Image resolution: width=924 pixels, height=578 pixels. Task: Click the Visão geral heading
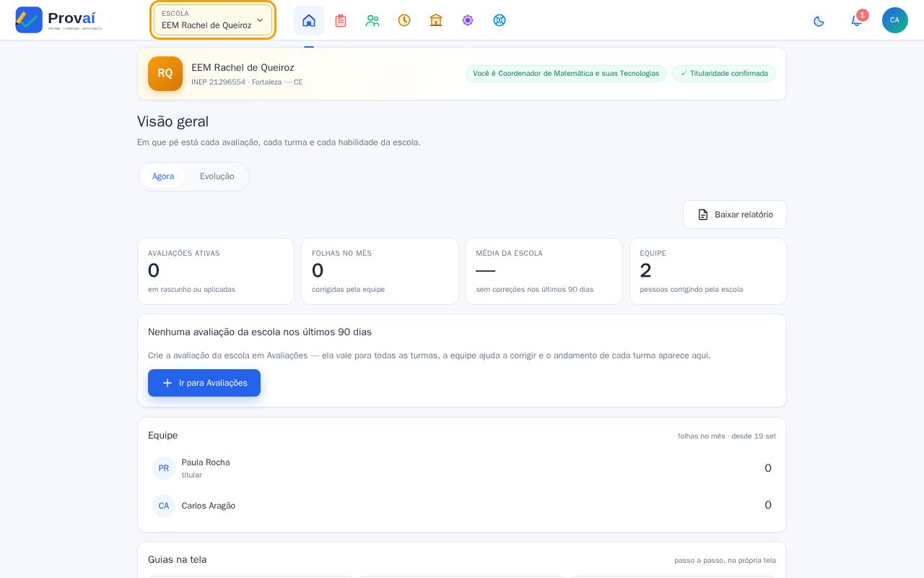(x=173, y=121)
